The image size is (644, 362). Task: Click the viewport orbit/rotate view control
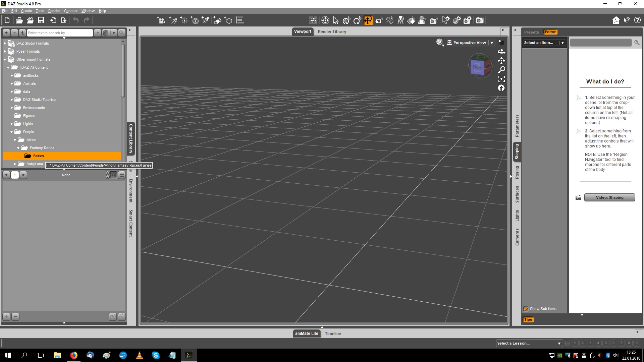click(501, 51)
